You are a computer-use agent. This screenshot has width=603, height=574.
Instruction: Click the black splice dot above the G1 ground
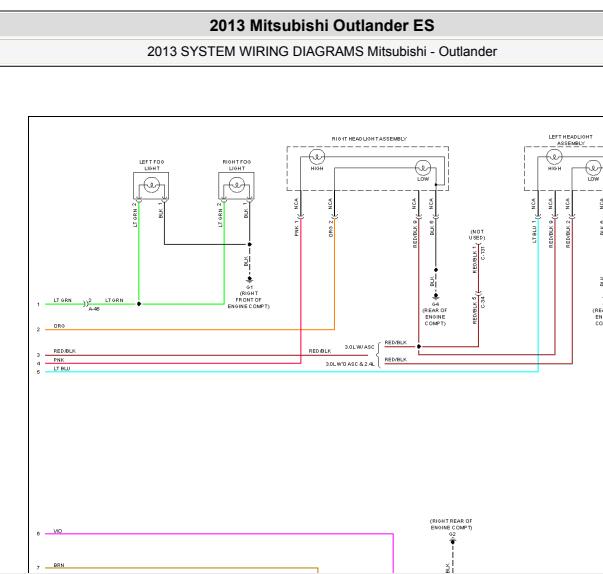click(250, 244)
